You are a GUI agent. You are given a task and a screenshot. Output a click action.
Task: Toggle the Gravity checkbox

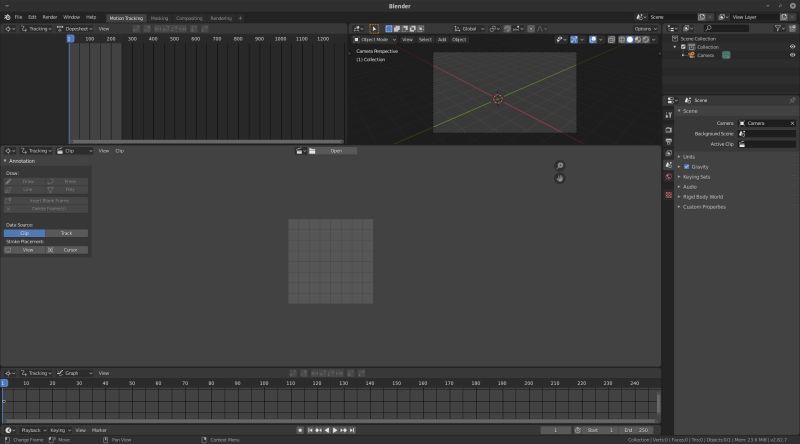point(686,167)
